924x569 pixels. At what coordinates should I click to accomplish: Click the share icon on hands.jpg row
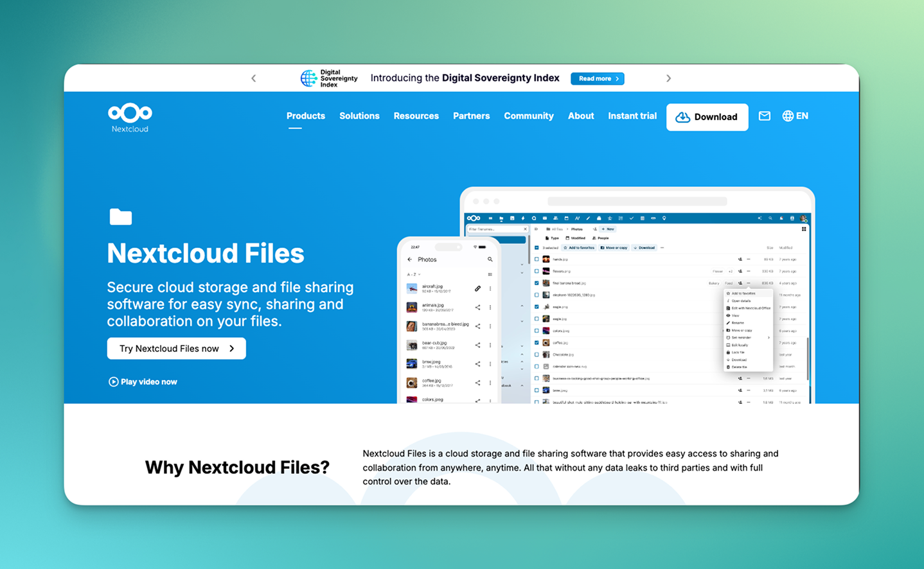(x=740, y=259)
